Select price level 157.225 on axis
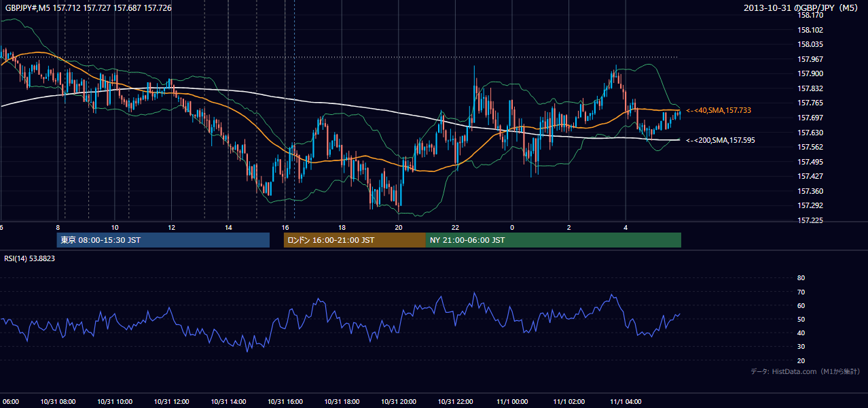 (x=810, y=220)
